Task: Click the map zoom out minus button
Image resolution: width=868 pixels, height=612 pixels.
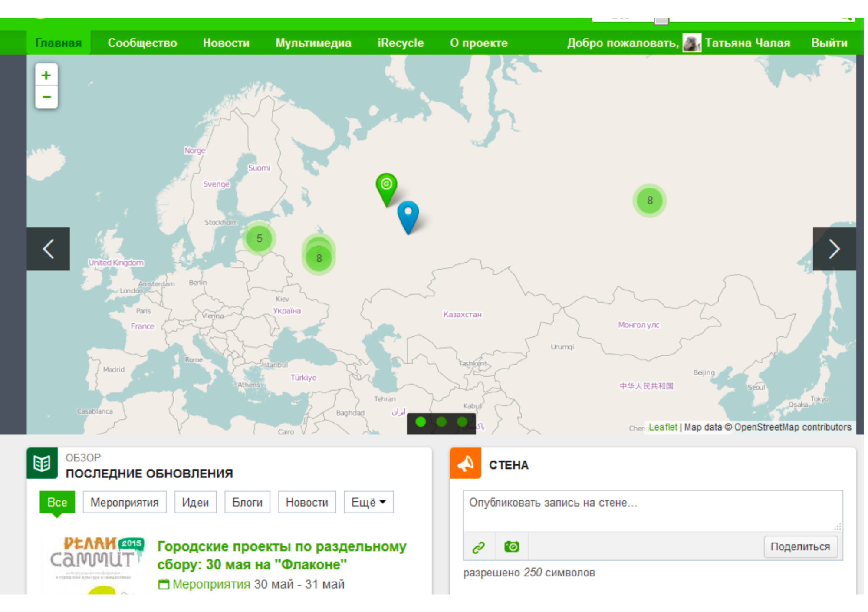Action: coord(46,97)
